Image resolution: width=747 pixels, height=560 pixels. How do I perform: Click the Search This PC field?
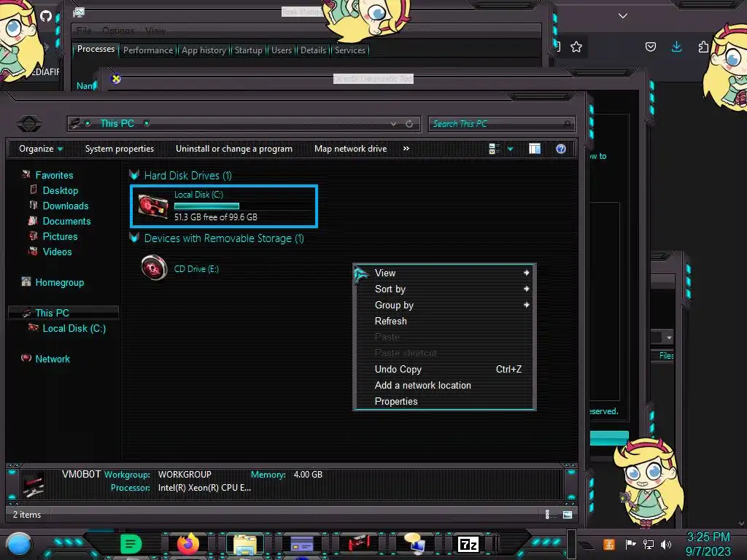501,124
